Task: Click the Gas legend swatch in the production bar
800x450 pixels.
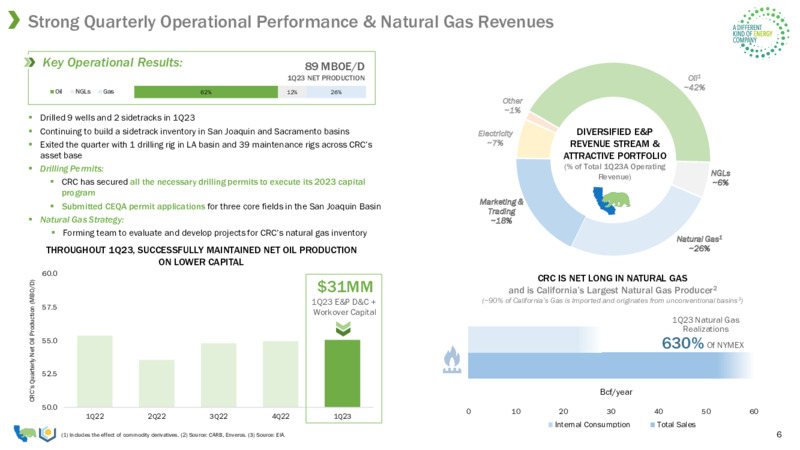Action: click(x=100, y=92)
